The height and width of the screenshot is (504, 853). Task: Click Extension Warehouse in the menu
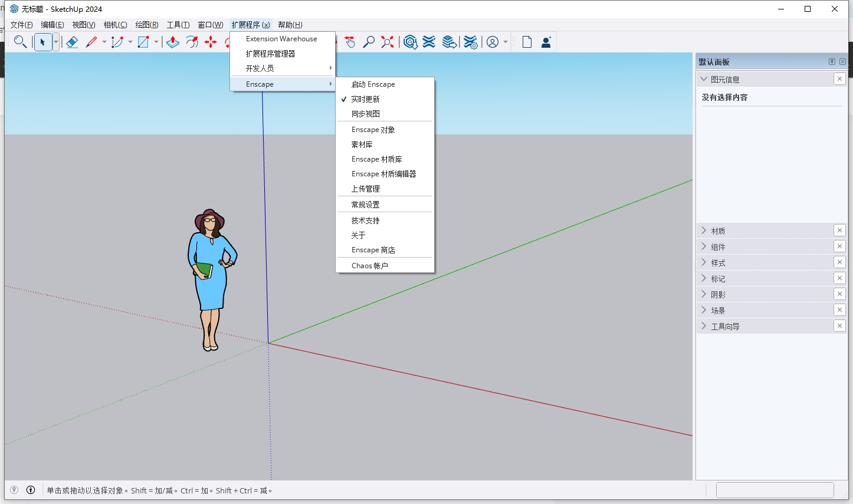[280, 38]
